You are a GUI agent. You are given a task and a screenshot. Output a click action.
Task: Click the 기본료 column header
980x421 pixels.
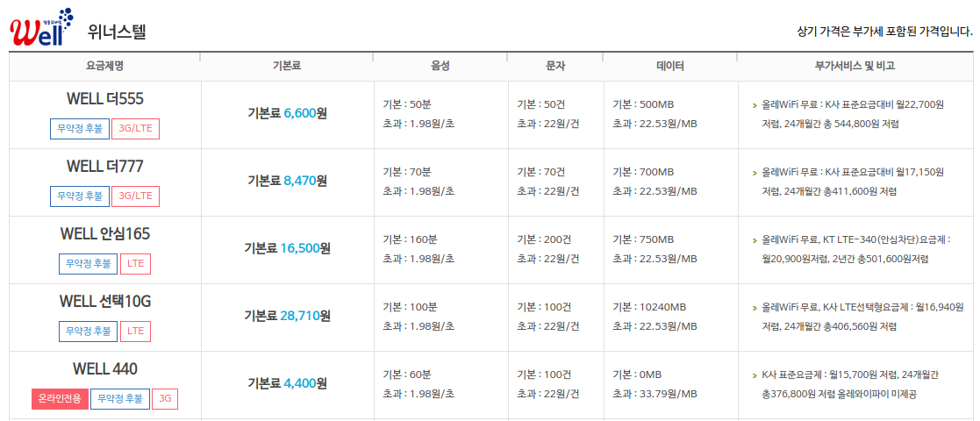(x=287, y=66)
